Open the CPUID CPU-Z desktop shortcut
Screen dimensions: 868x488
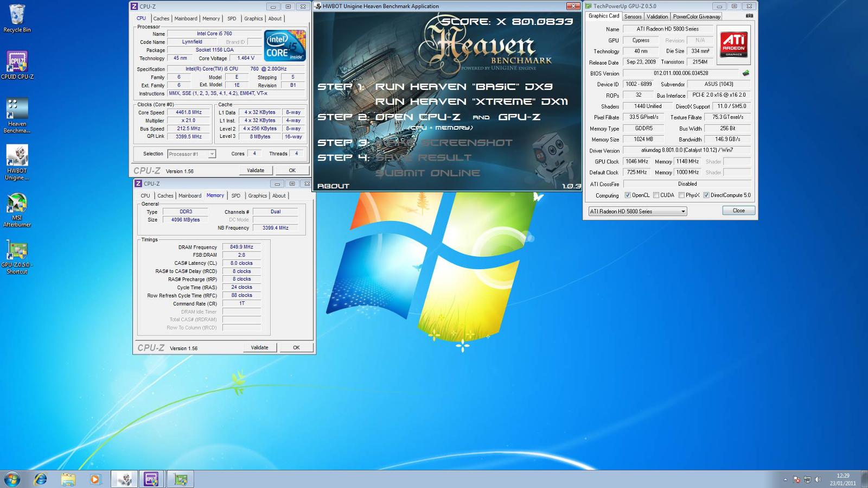[x=17, y=65]
